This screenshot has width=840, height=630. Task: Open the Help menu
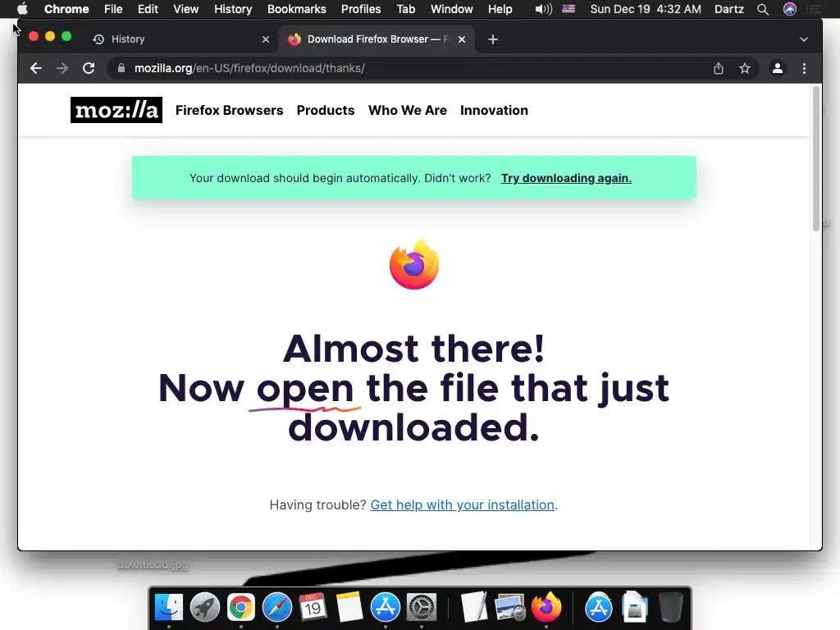(x=500, y=9)
